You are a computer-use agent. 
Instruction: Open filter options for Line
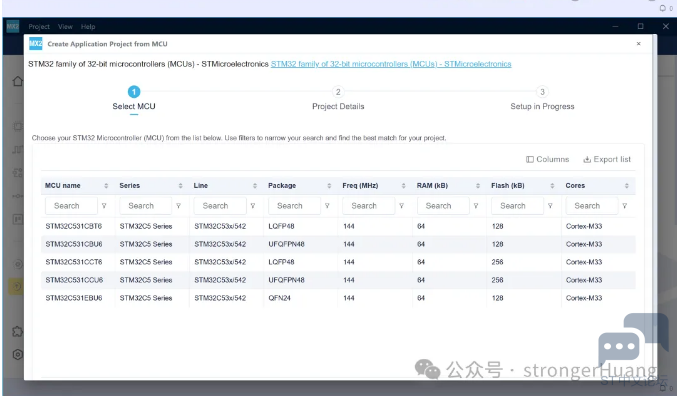pyautogui.click(x=253, y=206)
